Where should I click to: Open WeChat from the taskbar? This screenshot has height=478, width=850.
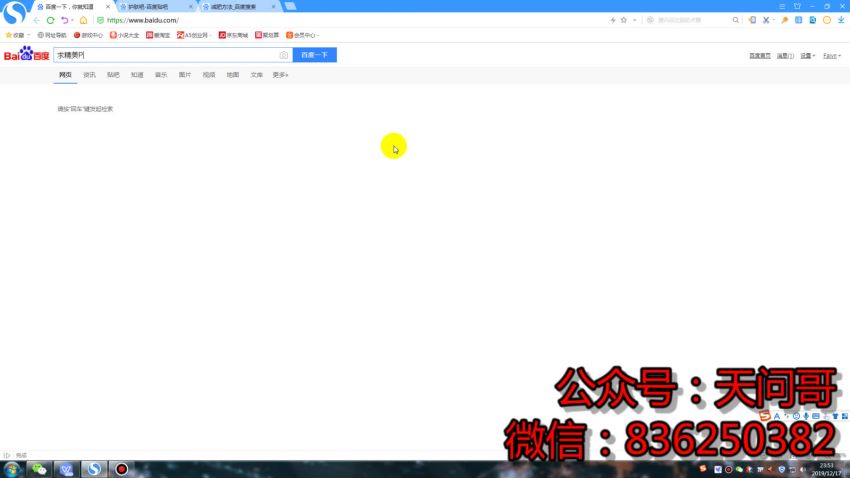39,469
